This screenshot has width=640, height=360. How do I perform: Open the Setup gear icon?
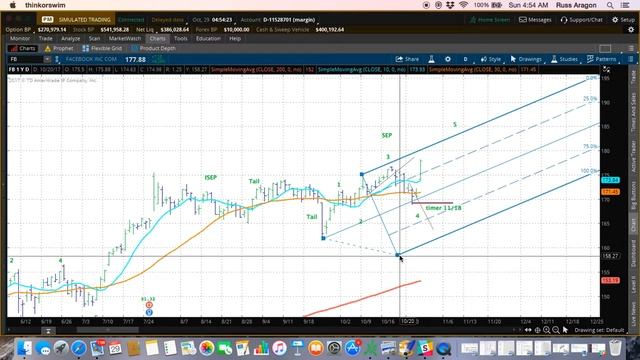click(x=615, y=20)
